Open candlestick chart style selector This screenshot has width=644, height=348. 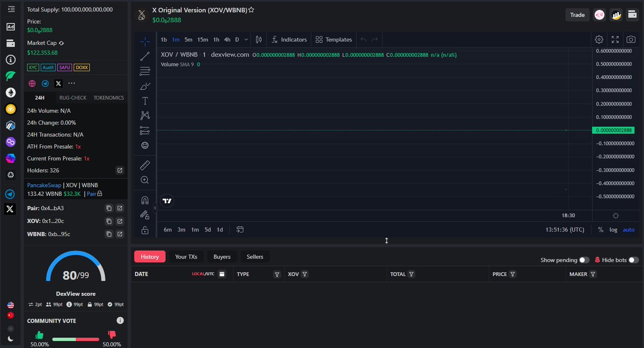click(x=259, y=39)
